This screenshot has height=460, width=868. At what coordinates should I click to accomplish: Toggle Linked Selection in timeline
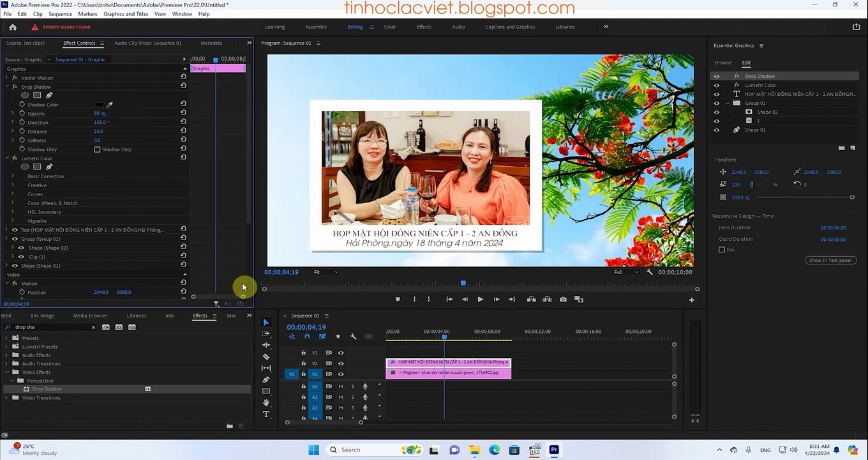tap(322, 337)
